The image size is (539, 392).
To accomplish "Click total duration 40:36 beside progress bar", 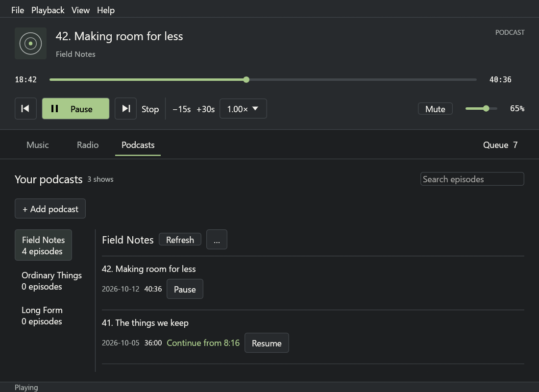I will 500,80.
